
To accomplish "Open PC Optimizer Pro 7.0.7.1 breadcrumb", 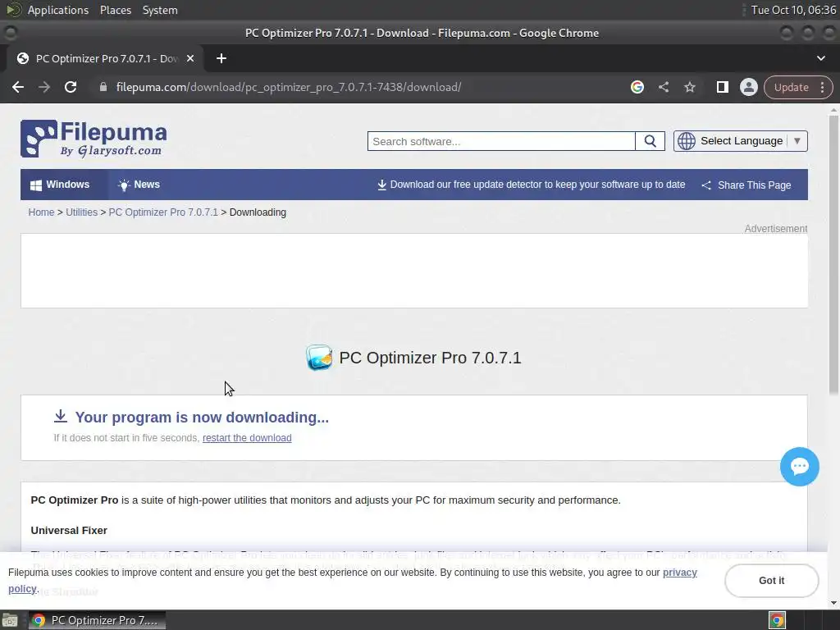I will point(163,212).
